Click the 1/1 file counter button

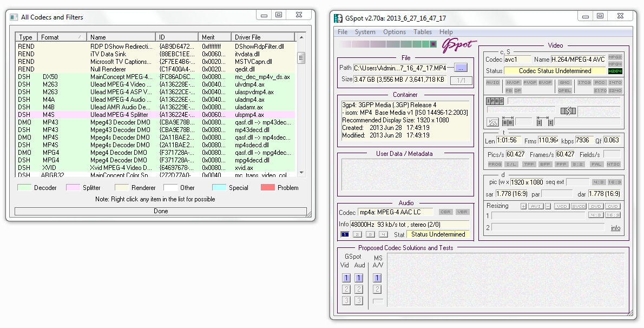(461, 80)
